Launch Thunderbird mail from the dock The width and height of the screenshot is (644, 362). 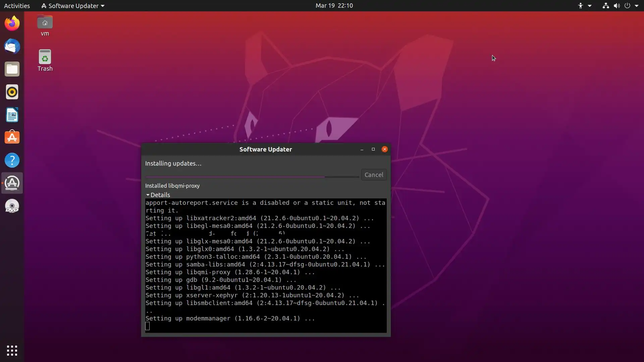tap(12, 46)
